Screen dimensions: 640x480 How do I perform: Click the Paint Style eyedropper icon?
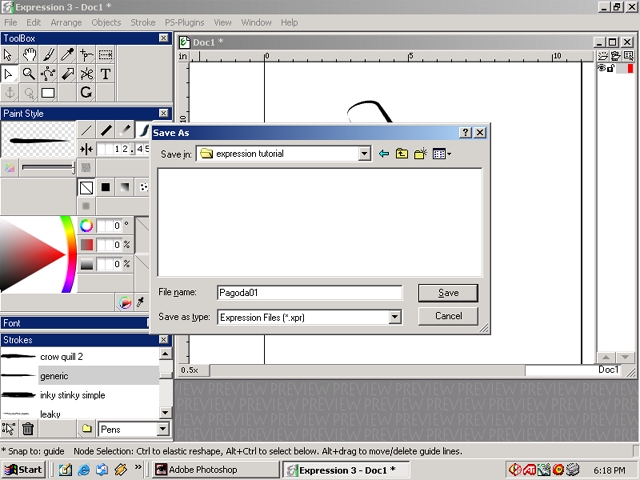point(141,302)
